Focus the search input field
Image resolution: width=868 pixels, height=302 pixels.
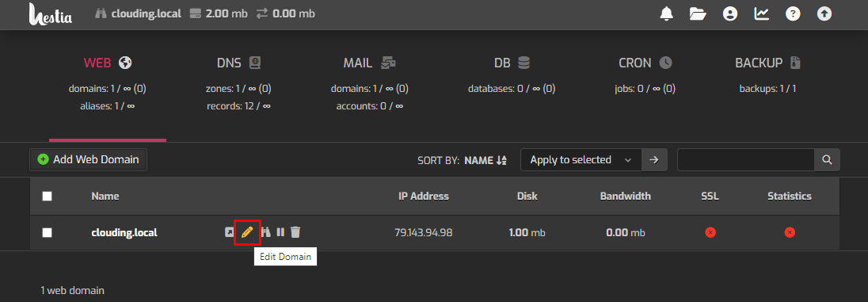click(x=746, y=159)
